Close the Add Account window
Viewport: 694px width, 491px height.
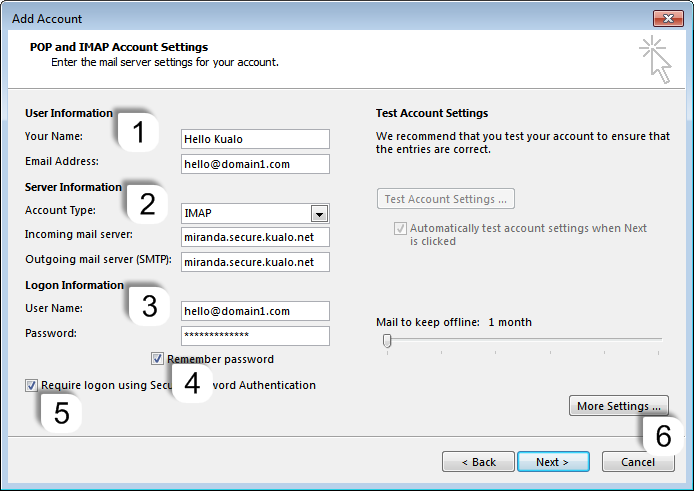point(668,18)
